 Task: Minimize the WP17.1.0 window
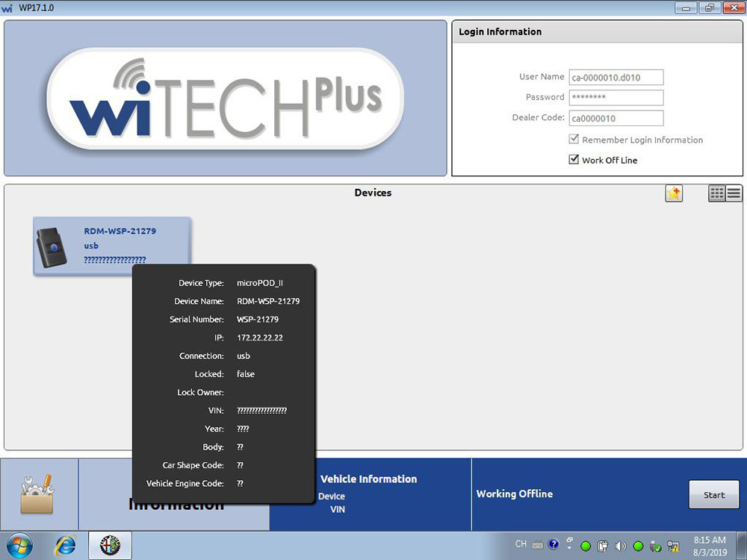click(x=686, y=7)
